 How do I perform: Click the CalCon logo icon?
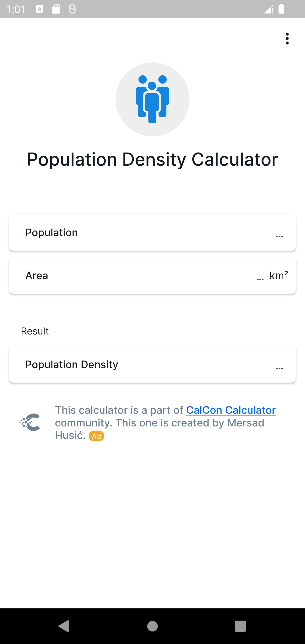30,422
